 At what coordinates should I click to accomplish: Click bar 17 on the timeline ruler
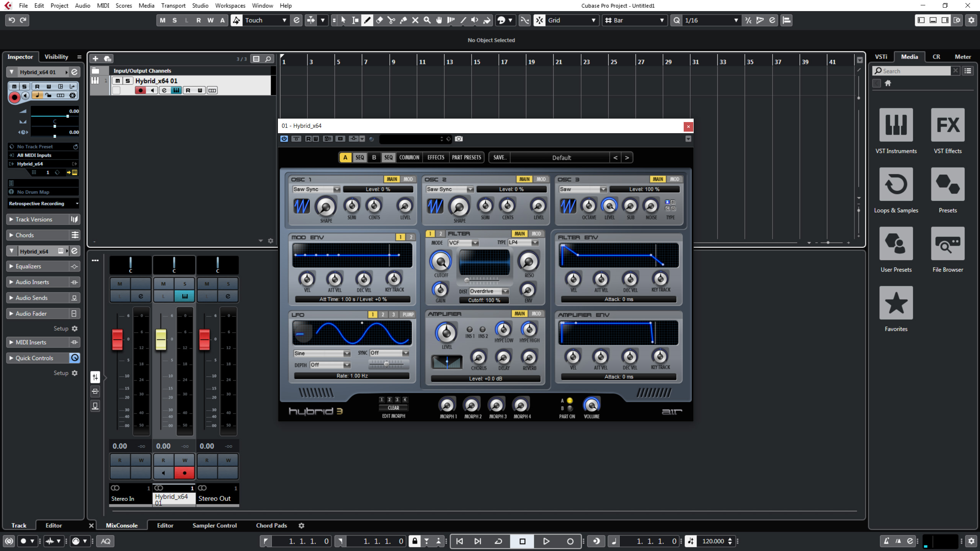click(504, 62)
